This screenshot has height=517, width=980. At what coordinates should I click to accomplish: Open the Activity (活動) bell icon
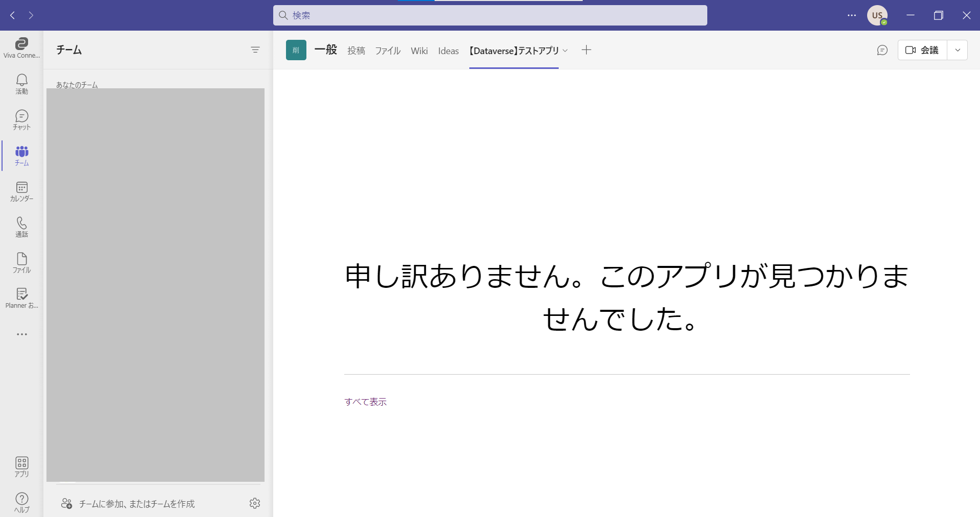point(21,84)
